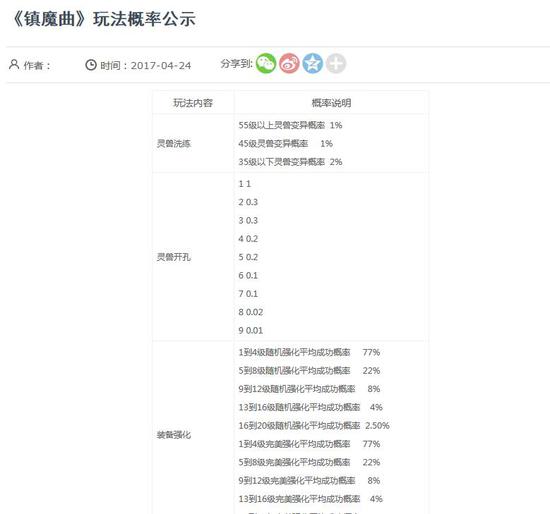Viewport: 550px width, 514px height.
Task: Click the 分享到 label
Action: click(237, 64)
